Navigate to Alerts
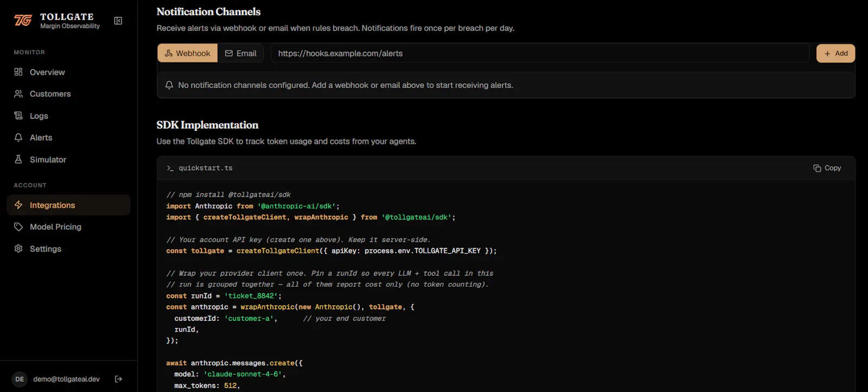868x392 pixels. pos(69,137)
